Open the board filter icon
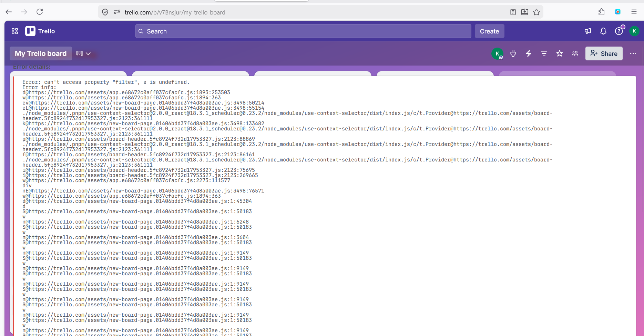Image resolution: width=644 pixels, height=336 pixels. click(x=544, y=53)
